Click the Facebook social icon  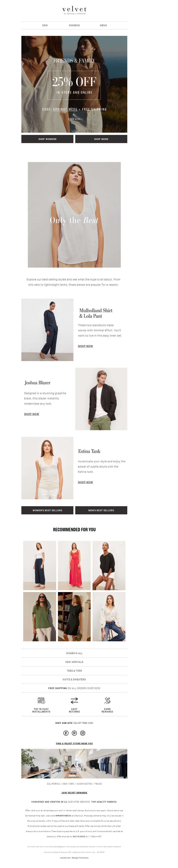tap(66, 733)
